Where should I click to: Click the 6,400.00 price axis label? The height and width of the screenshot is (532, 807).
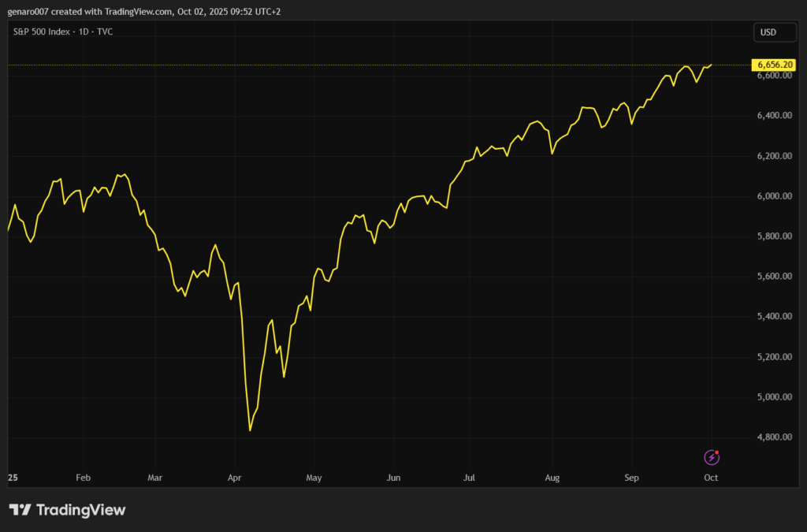pyautogui.click(x=772, y=116)
